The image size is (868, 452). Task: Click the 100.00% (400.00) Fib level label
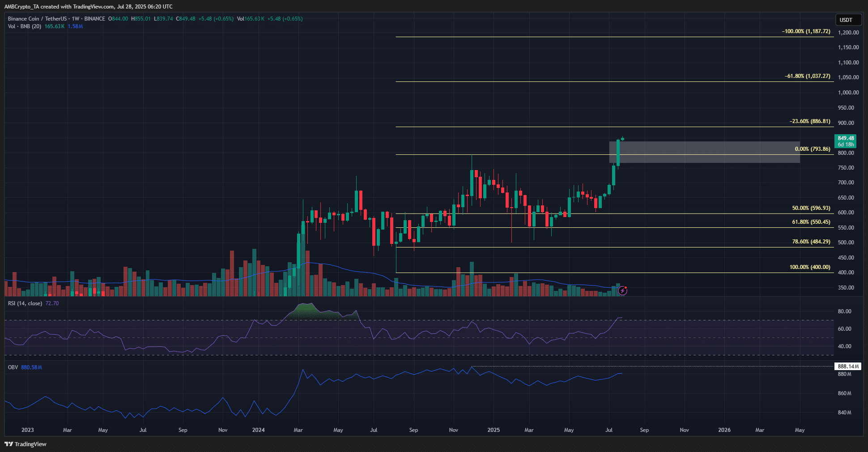pos(809,267)
